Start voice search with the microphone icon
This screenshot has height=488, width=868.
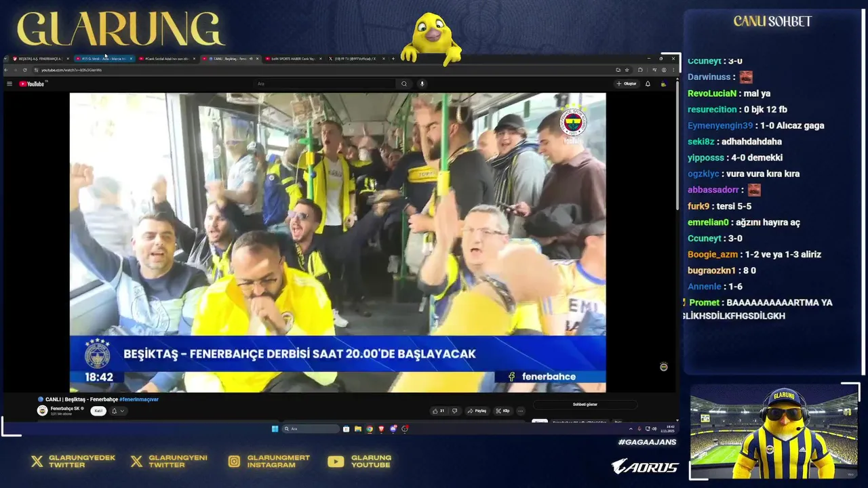[422, 84]
